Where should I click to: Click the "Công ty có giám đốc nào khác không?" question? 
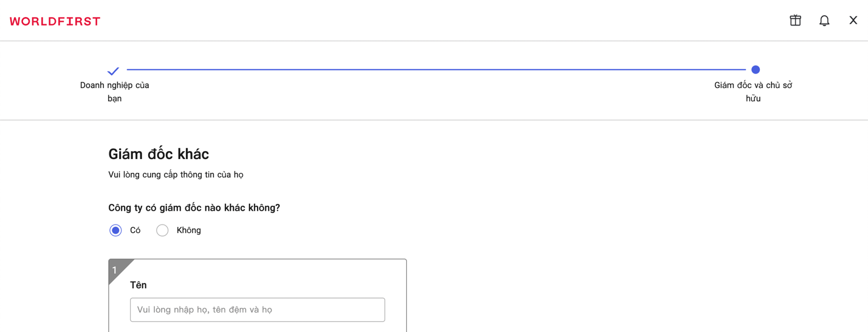194,208
